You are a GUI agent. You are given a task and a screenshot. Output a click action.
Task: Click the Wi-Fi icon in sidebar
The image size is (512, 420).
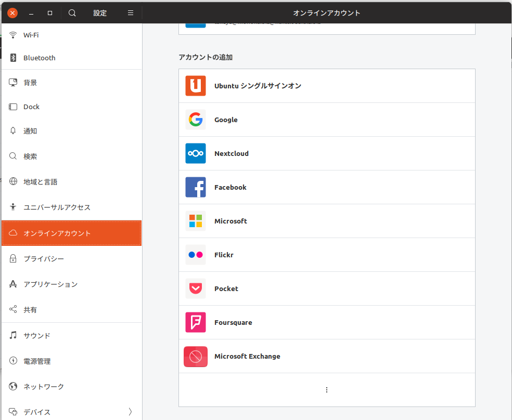click(x=13, y=35)
